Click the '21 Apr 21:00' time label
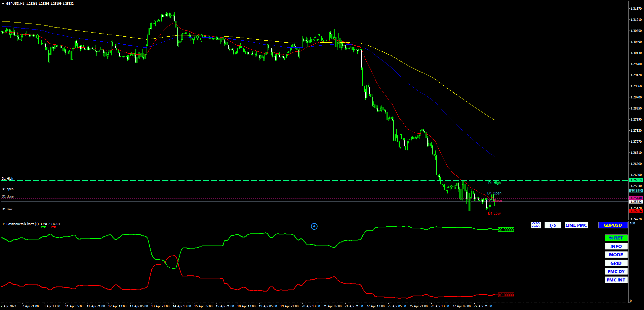The height and width of the screenshot is (310, 644). (x=354, y=306)
